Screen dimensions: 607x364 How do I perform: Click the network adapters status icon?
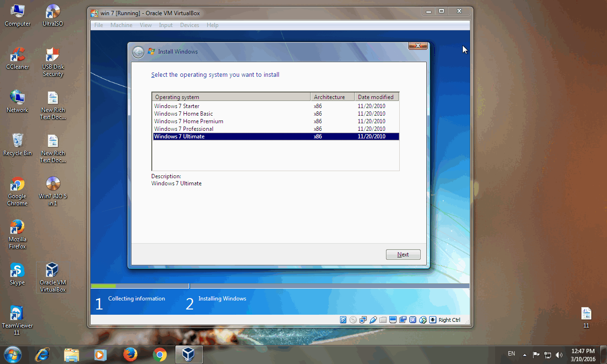[363, 320]
